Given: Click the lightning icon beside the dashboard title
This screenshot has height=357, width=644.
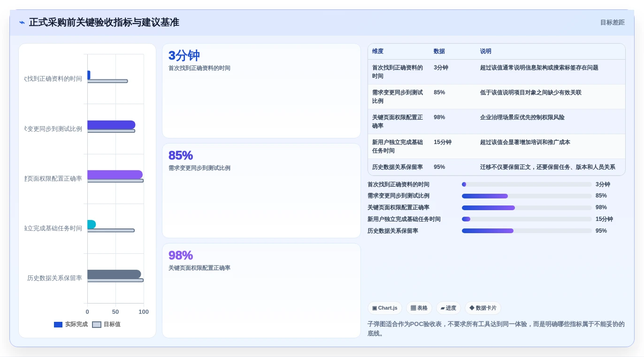Looking at the screenshot, I should [22, 23].
